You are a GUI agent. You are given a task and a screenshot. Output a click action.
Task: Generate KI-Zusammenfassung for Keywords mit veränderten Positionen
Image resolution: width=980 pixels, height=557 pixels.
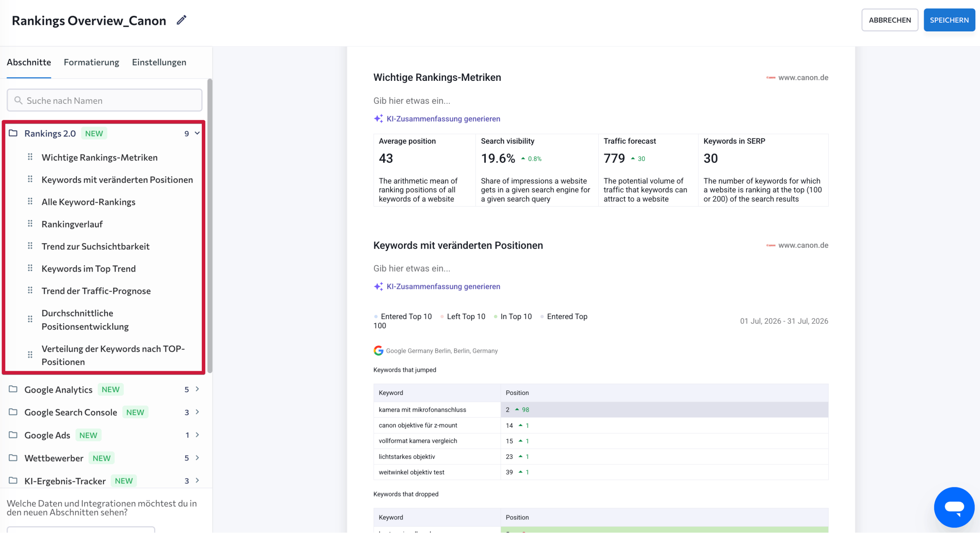[x=443, y=287]
